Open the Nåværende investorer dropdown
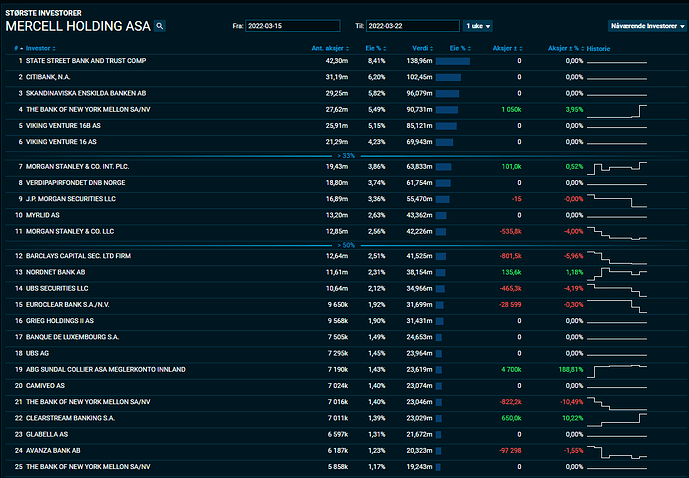Image resolution: width=689 pixels, height=478 pixels. coord(647,26)
